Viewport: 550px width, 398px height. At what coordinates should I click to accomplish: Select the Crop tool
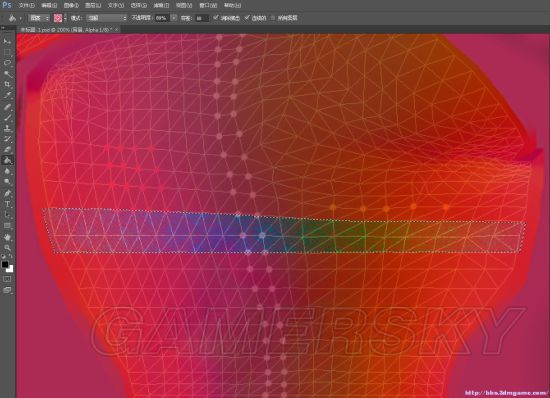(7, 85)
